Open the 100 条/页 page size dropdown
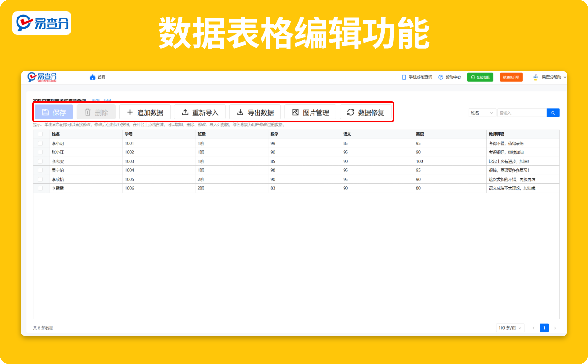The image size is (588, 364). pos(510,328)
